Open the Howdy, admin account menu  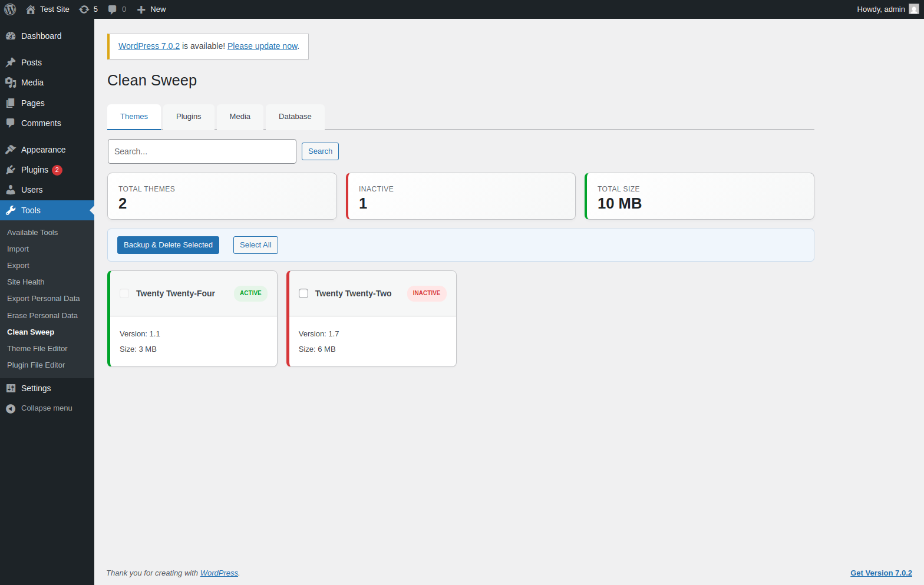click(x=887, y=9)
